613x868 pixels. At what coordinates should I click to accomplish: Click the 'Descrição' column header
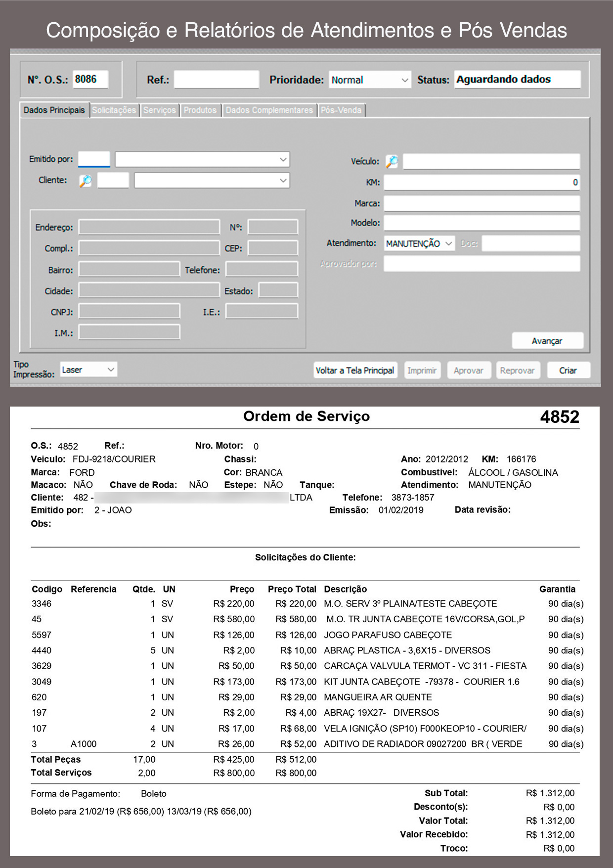346,589
